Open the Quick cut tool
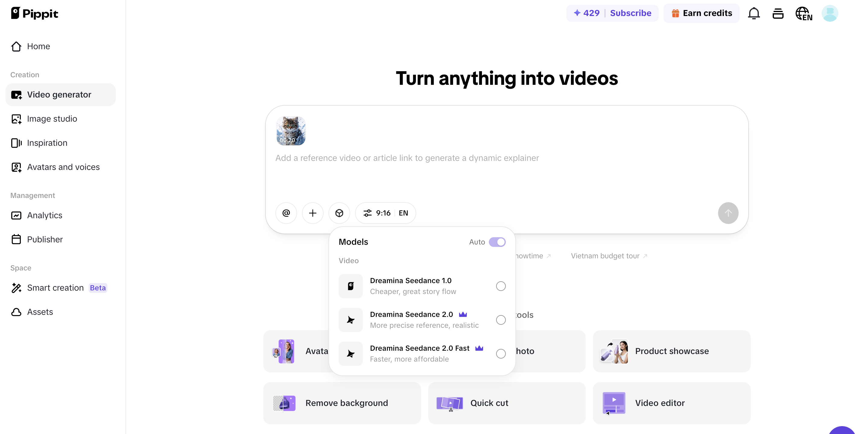The height and width of the screenshot is (434, 868). (x=507, y=403)
